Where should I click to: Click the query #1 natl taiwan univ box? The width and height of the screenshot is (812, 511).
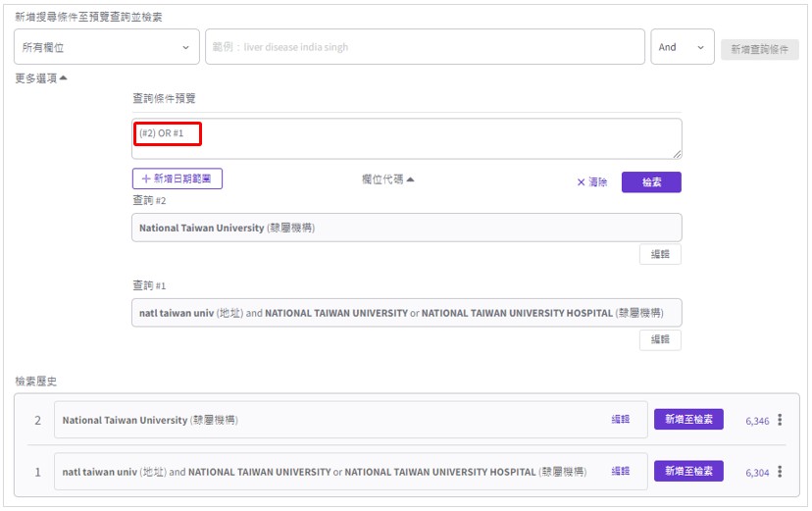(407, 313)
